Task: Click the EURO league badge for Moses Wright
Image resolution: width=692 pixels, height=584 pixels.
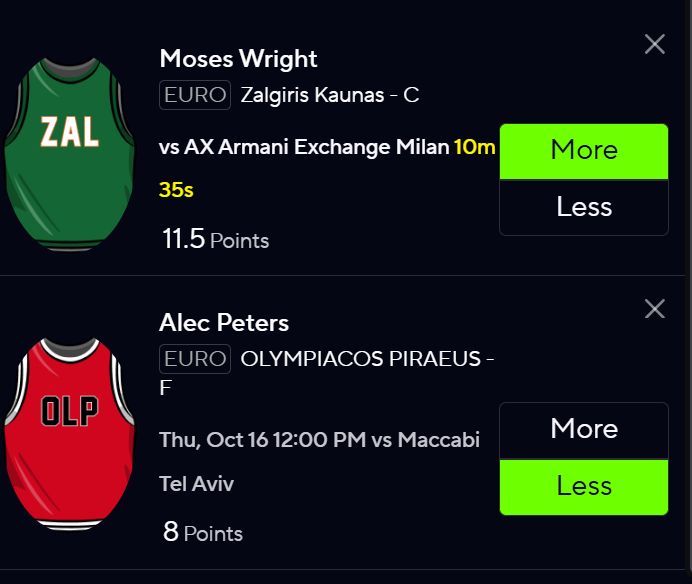Action: [x=195, y=95]
